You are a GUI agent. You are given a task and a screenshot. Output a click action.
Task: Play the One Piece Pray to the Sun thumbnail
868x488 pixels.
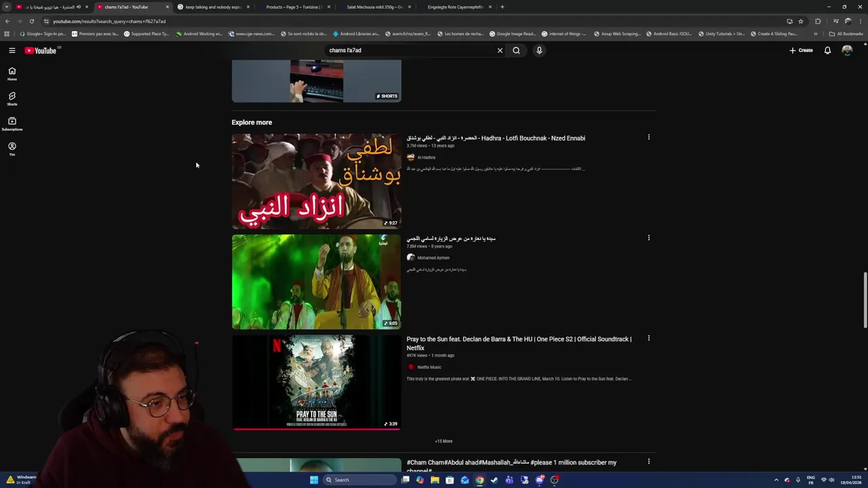[x=316, y=382]
